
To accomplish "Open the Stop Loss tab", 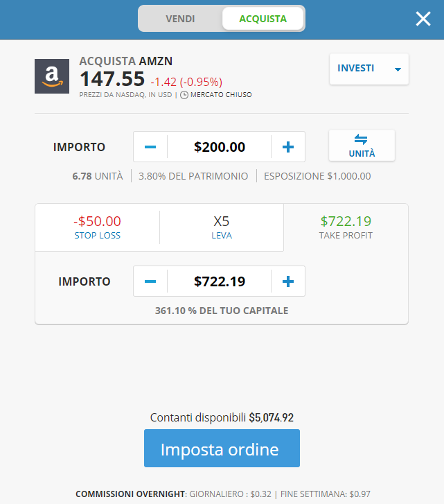I will point(97,227).
